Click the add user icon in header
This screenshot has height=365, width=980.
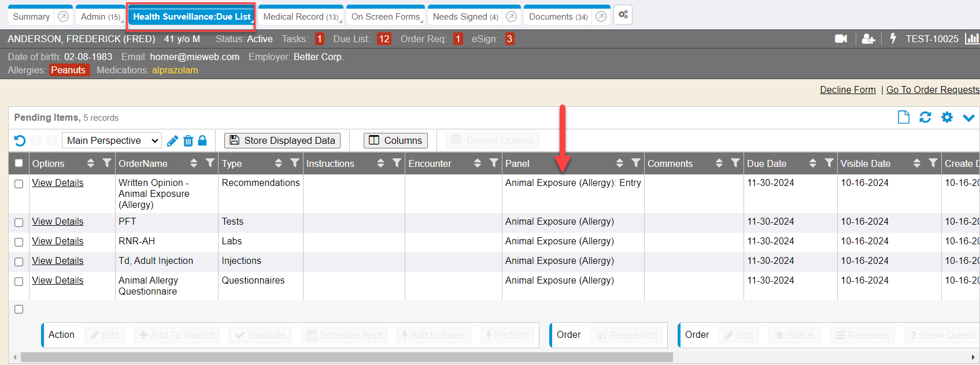(868, 39)
